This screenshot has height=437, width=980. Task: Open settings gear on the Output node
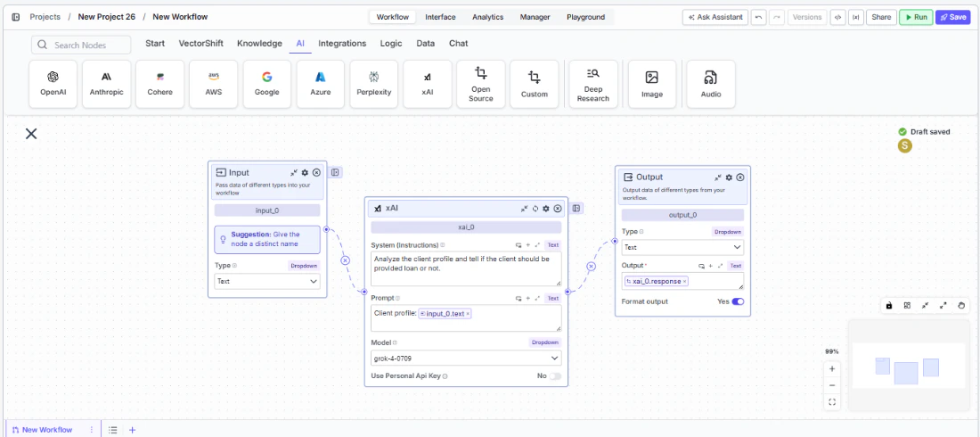tap(729, 177)
